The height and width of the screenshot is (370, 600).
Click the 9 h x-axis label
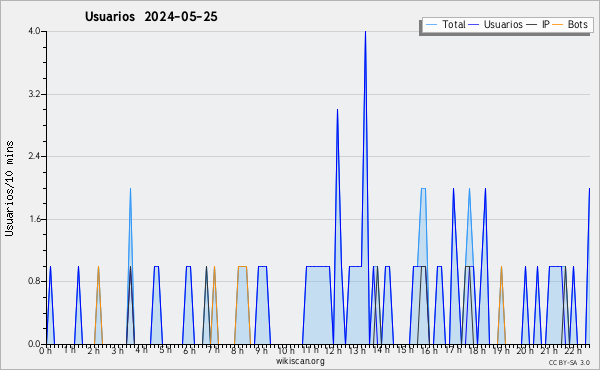(x=262, y=351)
